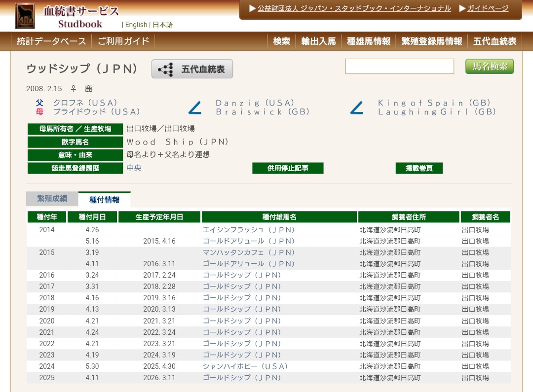Open the ガイドページ link

pyautogui.click(x=488, y=8)
